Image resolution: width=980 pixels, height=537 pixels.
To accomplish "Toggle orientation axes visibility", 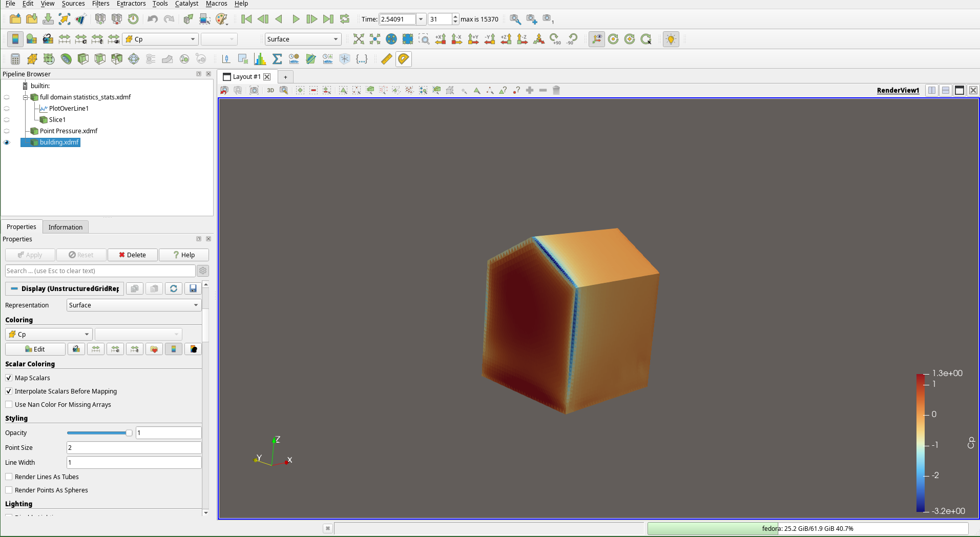I will (x=597, y=39).
